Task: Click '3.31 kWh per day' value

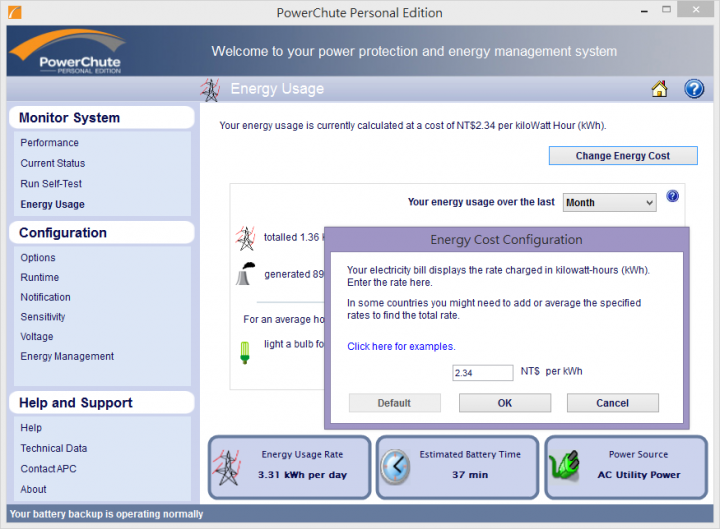Action: [302, 475]
